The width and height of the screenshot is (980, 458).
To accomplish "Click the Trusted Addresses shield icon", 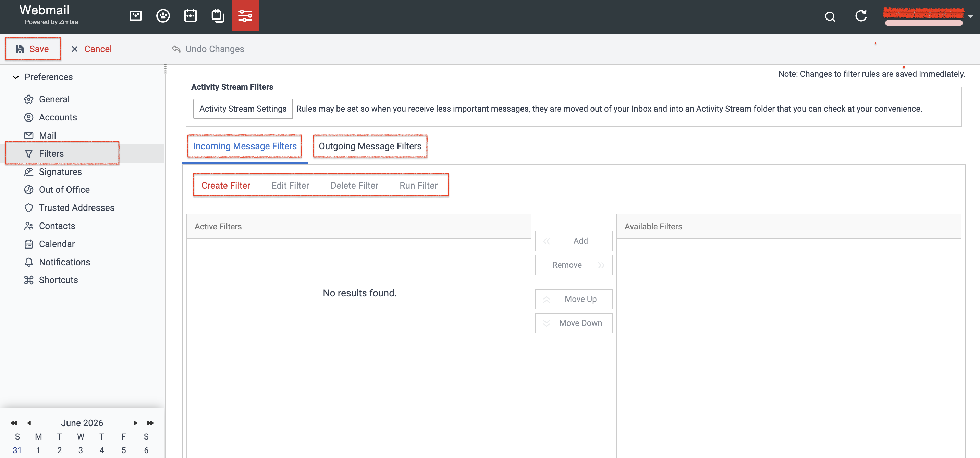I will click(x=29, y=207).
